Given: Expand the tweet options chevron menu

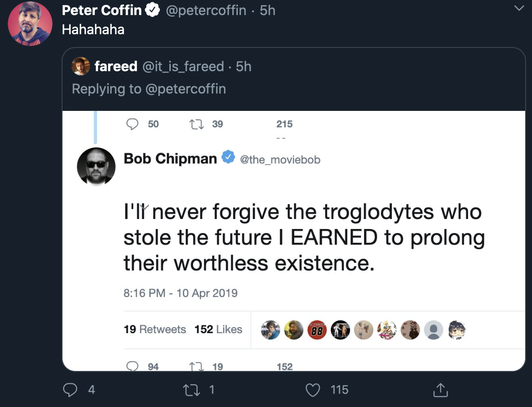Looking at the screenshot, I should 519,8.
